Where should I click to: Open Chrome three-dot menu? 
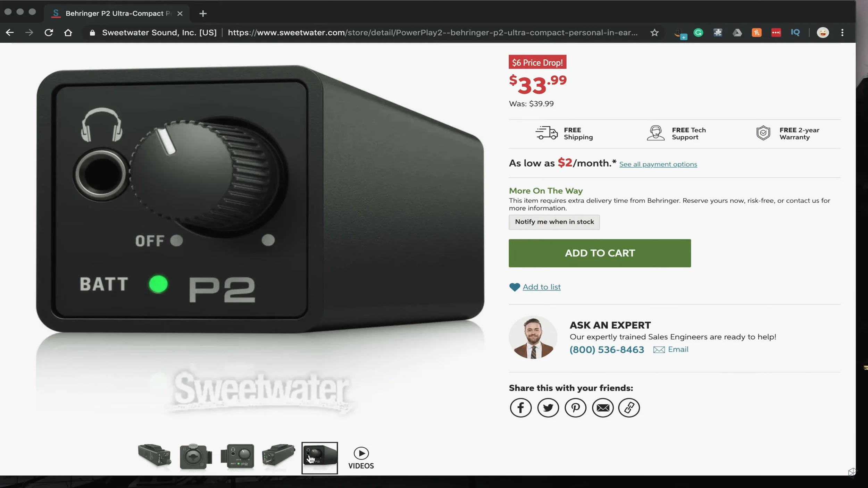coord(842,33)
